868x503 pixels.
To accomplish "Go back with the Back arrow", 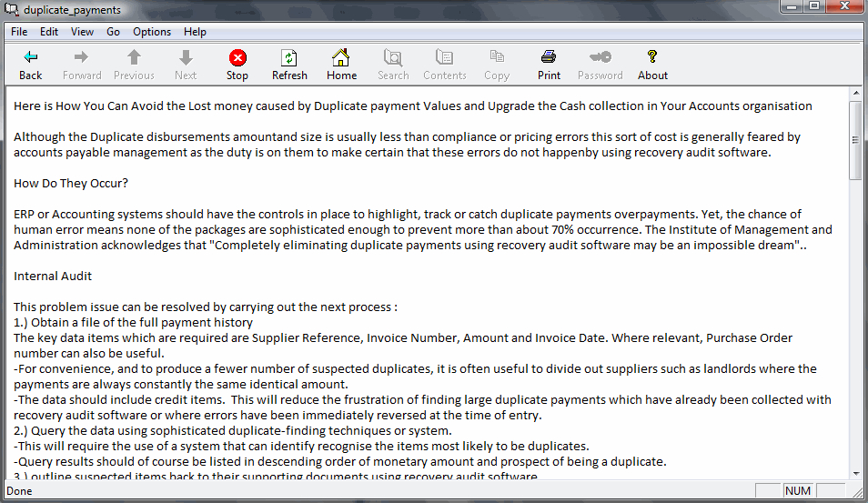I will [x=30, y=65].
